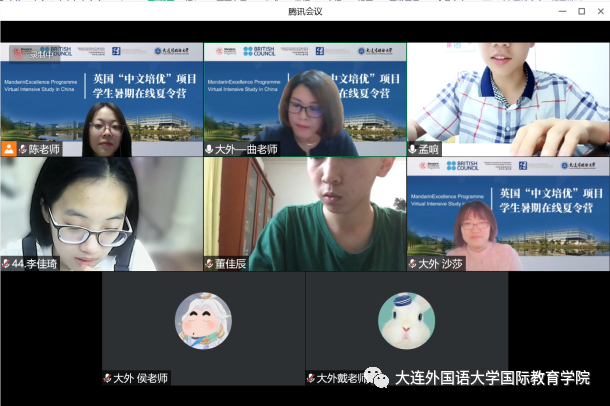Viewport: 610px width, 406px height.
Task: Select the 大外 沙莎 video tile
Action: coord(508,214)
